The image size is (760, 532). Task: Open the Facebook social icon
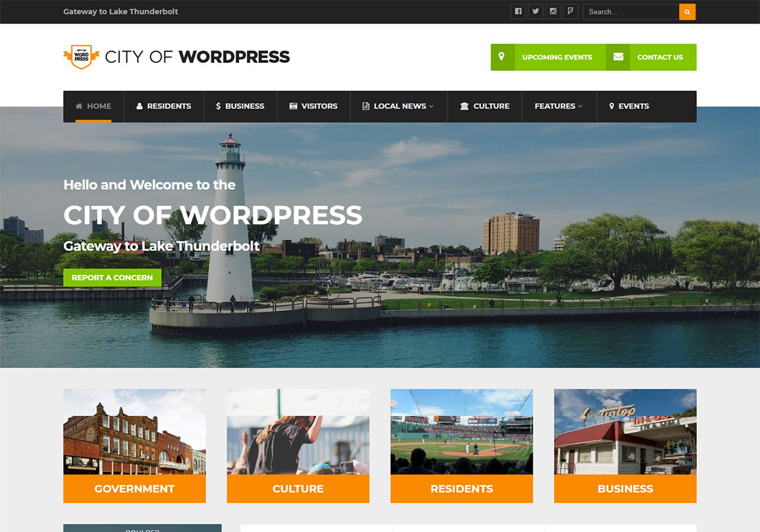pyautogui.click(x=518, y=12)
